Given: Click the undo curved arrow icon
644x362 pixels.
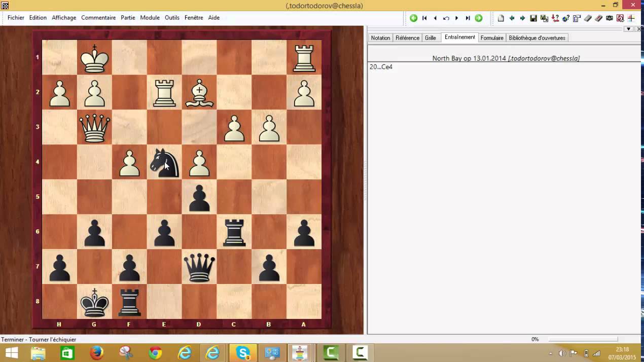Looking at the screenshot, I should [x=446, y=18].
